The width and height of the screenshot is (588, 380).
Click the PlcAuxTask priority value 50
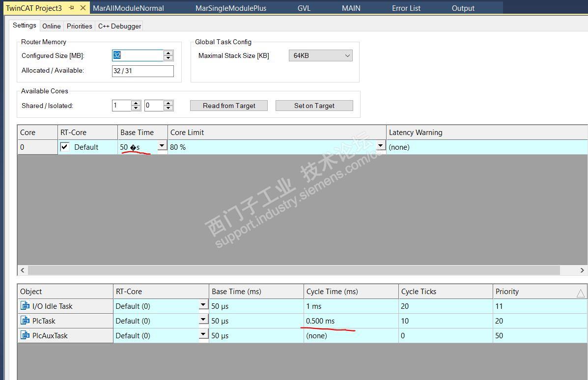coord(540,335)
